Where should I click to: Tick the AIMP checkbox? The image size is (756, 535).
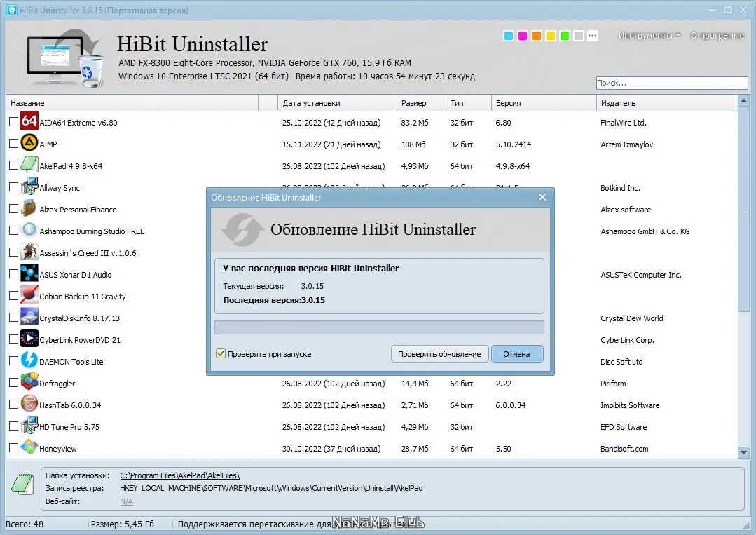click(13, 143)
